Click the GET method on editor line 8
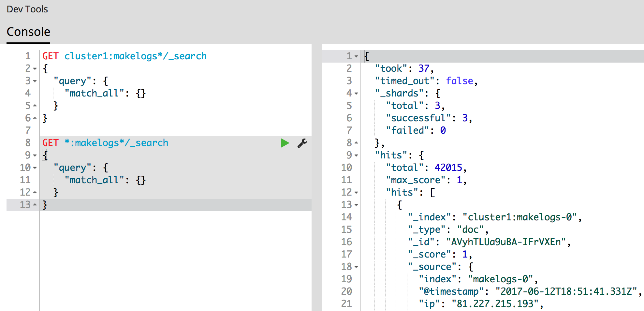 [x=51, y=143]
